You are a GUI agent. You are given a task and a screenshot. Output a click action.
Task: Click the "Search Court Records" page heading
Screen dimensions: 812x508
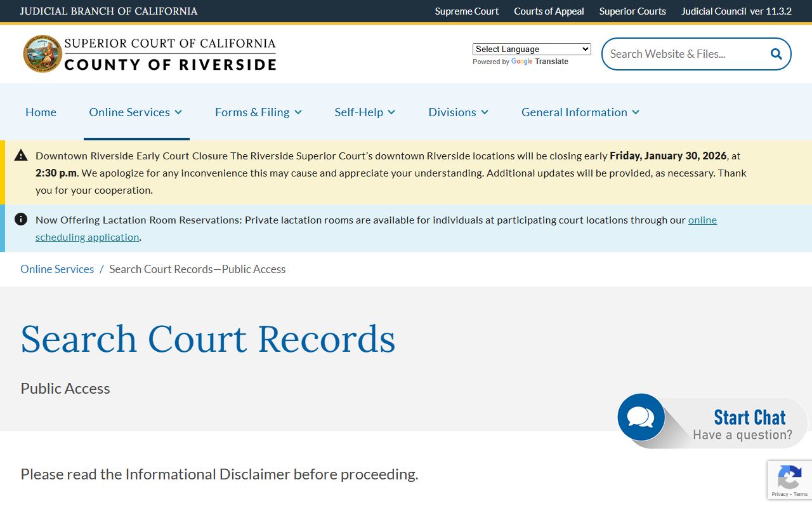coord(208,338)
